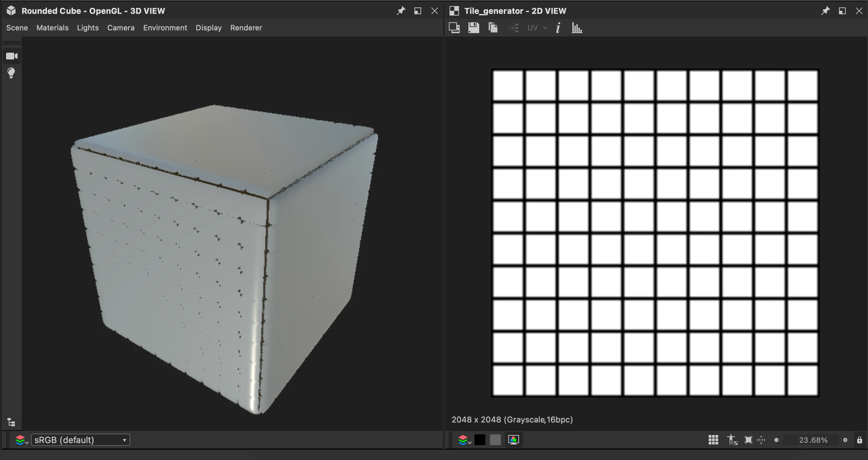Click the scene hierarchy icon at bottom left
The image size is (868, 460).
point(11,422)
